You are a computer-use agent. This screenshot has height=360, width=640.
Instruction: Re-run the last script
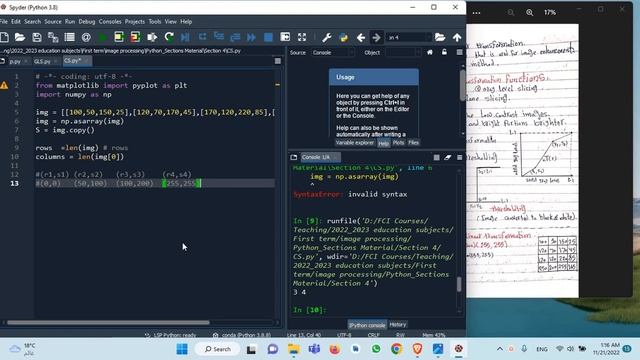(169, 38)
